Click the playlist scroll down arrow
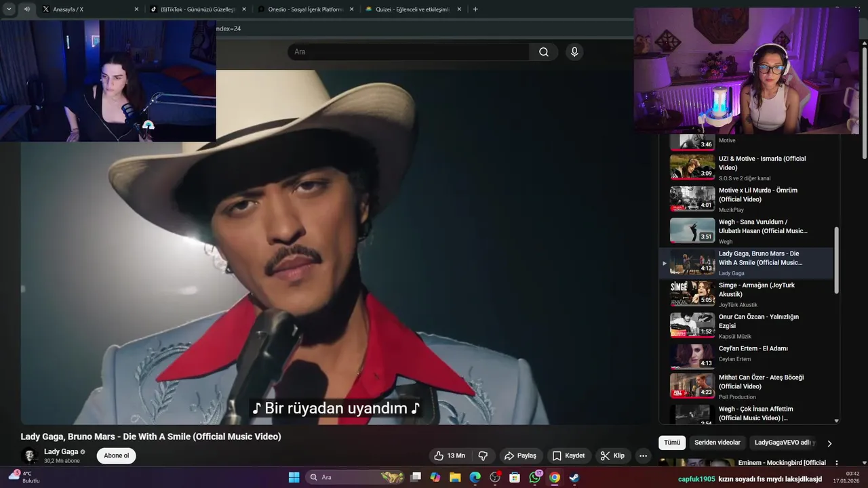 [x=836, y=421]
